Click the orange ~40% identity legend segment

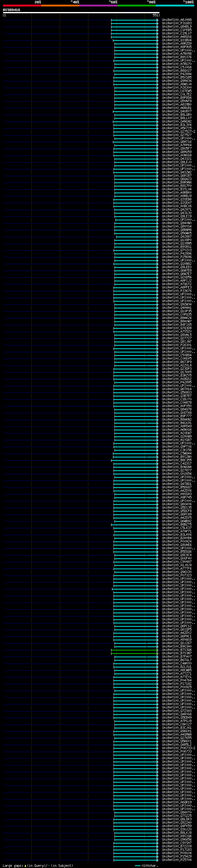tap(60, 6)
